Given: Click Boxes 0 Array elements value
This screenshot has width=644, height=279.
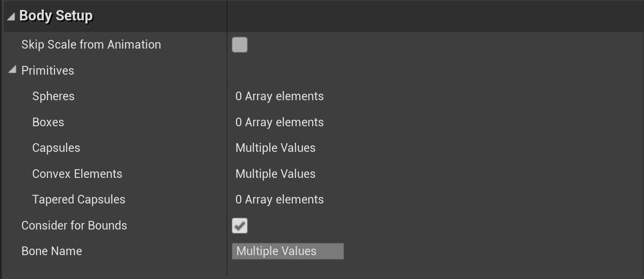Looking at the screenshot, I should [x=280, y=122].
